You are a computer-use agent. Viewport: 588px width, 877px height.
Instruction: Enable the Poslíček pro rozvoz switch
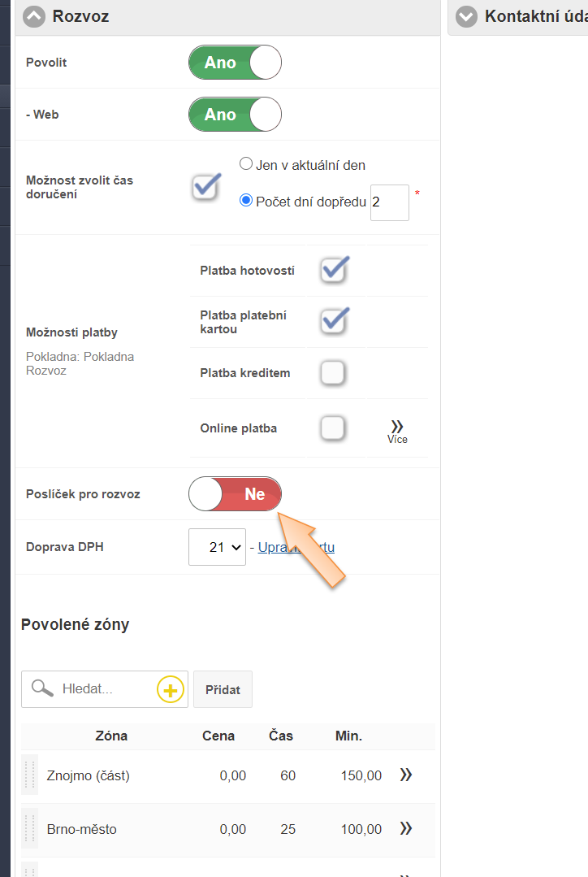coord(235,494)
